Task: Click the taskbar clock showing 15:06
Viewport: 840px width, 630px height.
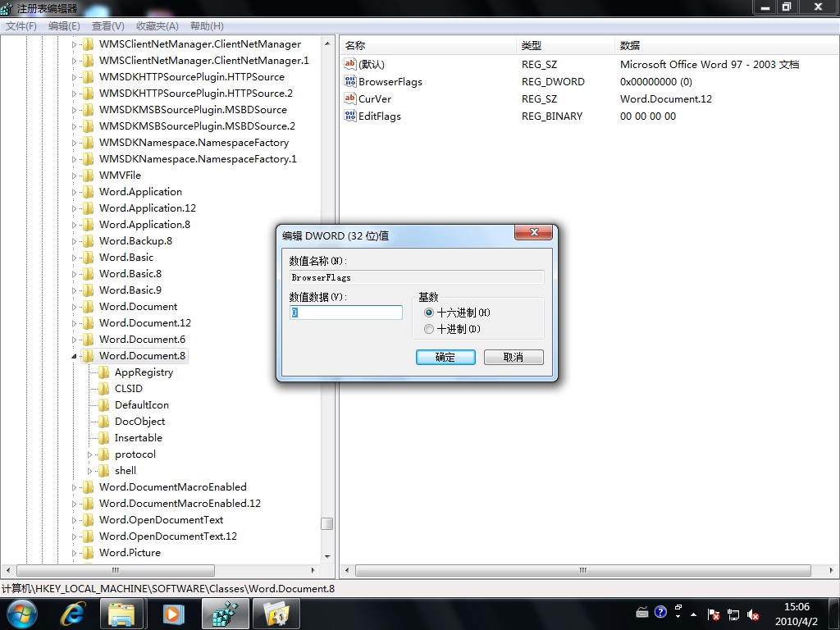Action: (797, 614)
